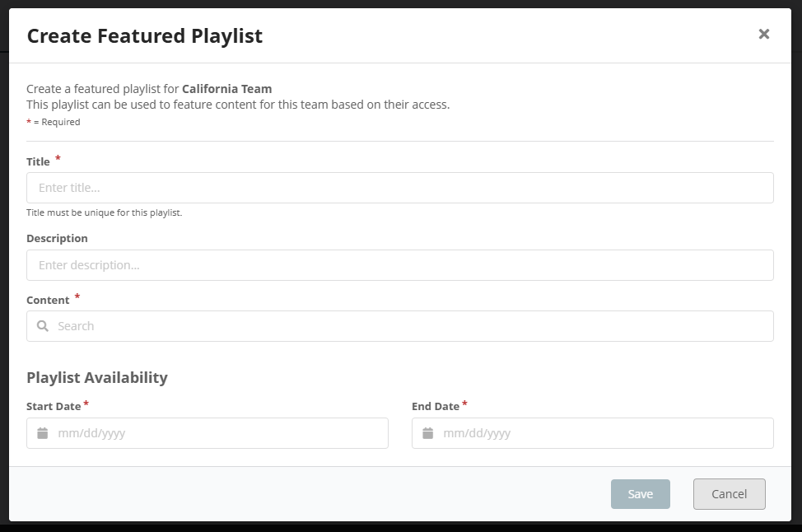Cancel creating the featured playlist

pyautogui.click(x=729, y=494)
